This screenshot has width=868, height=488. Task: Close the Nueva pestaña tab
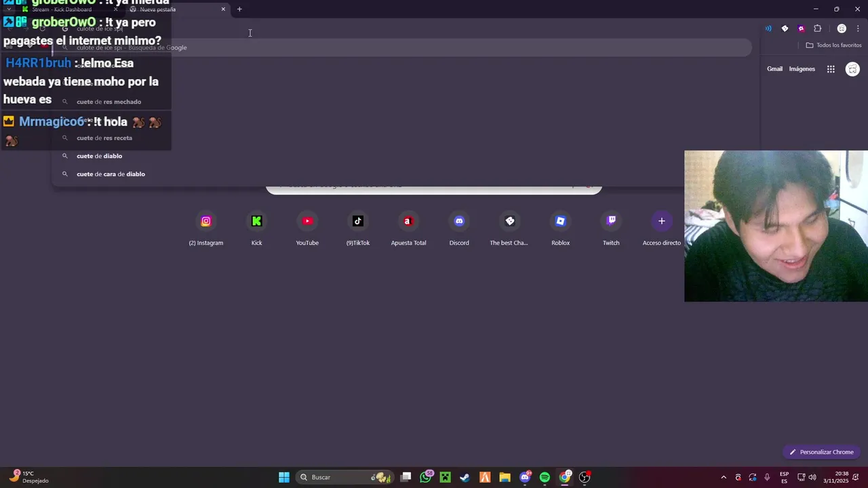click(223, 9)
